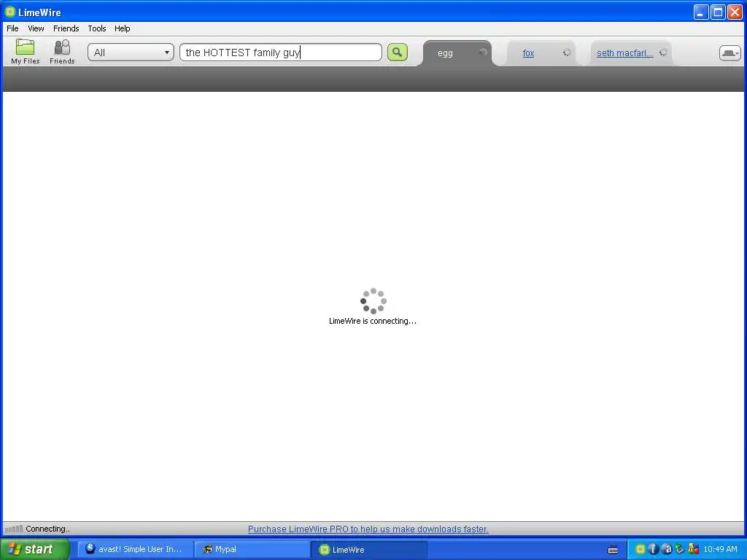Expand the All search category dropdown
This screenshot has height=560, width=747.
(x=131, y=52)
